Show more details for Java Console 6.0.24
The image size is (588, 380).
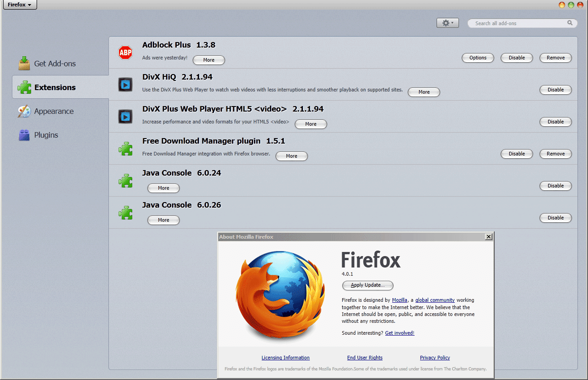pos(163,188)
